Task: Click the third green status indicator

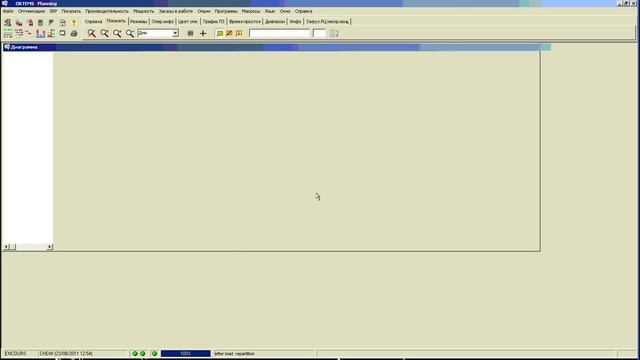Action: pyautogui.click(x=154, y=353)
